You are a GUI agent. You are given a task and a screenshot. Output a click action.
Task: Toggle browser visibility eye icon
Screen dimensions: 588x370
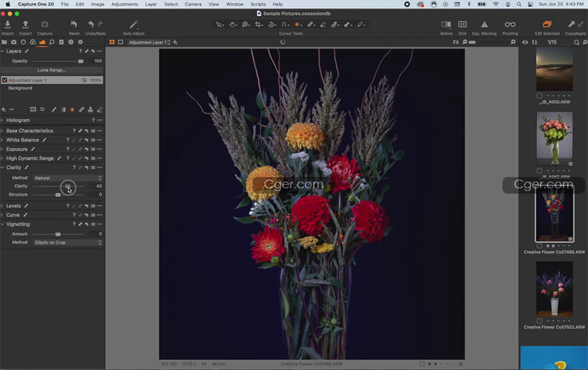[525, 42]
